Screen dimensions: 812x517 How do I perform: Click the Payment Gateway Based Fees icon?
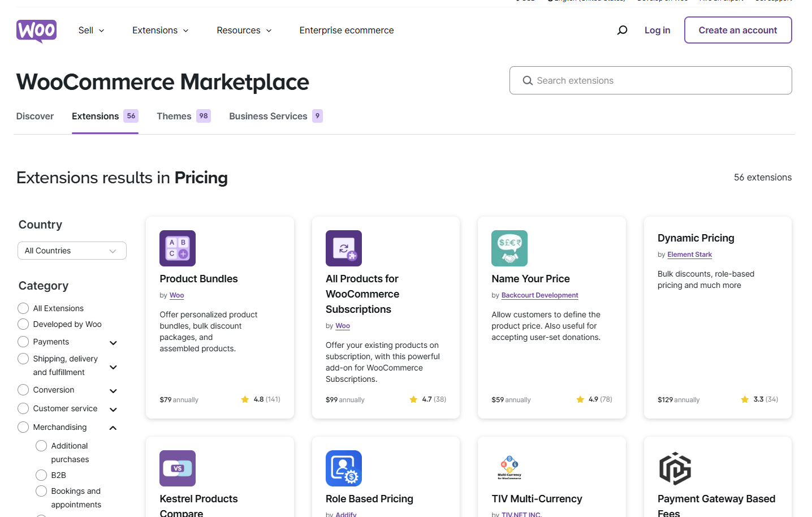pos(676,468)
